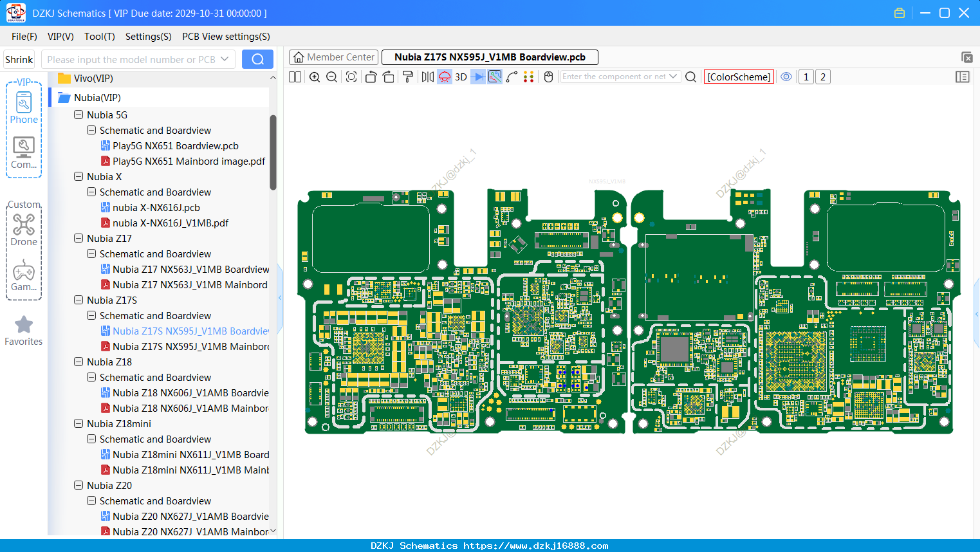
Task: Switch to layer 1 button
Action: click(806, 77)
